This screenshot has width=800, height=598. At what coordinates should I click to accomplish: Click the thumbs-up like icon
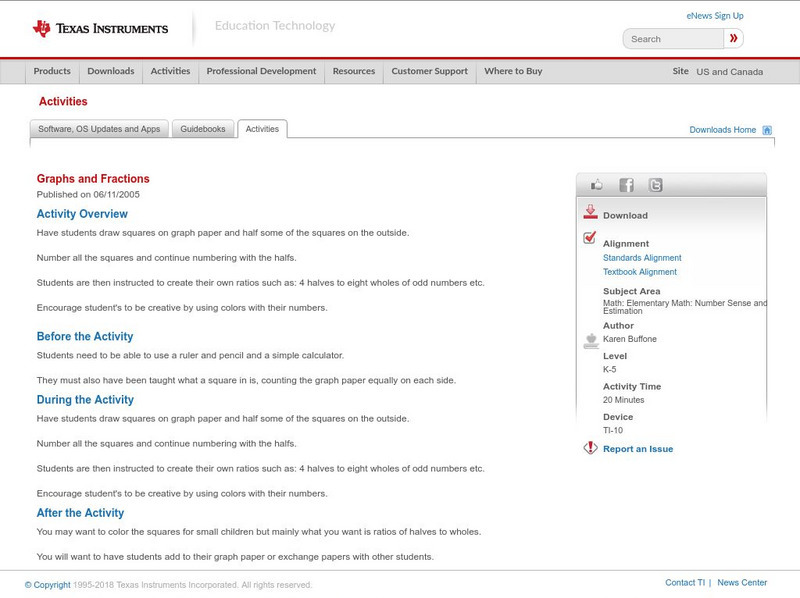click(596, 185)
